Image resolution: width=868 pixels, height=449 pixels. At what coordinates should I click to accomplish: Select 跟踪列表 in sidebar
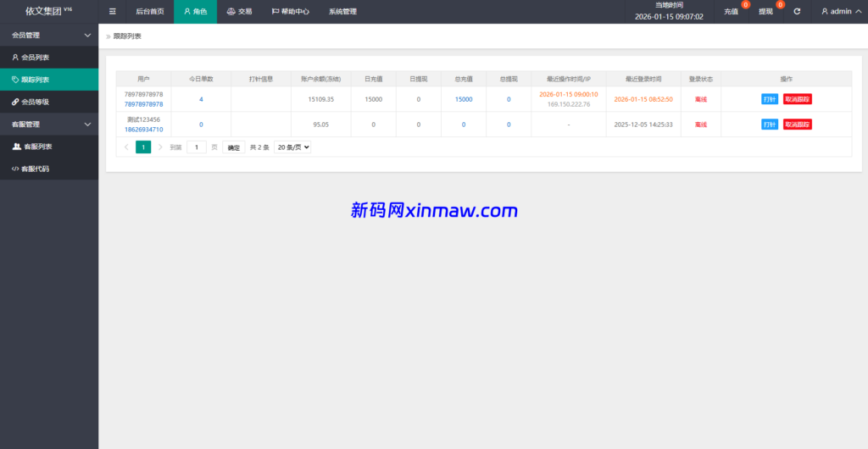pyautogui.click(x=49, y=80)
